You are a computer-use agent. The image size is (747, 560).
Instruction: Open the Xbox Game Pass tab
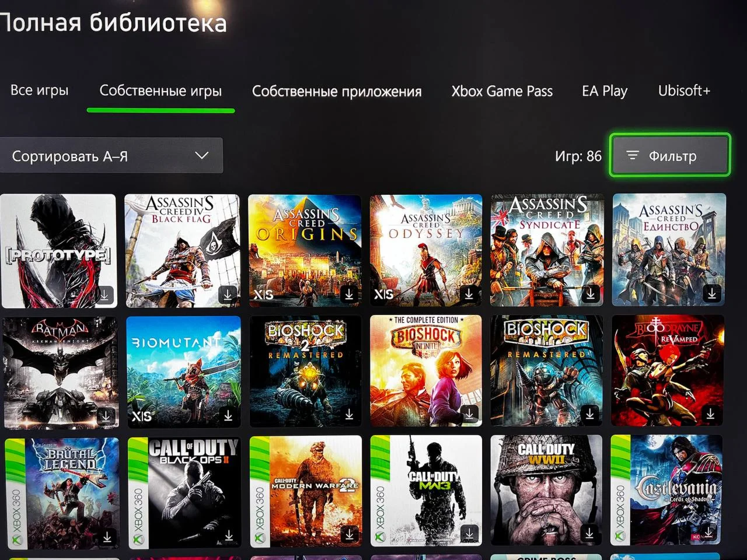(502, 91)
